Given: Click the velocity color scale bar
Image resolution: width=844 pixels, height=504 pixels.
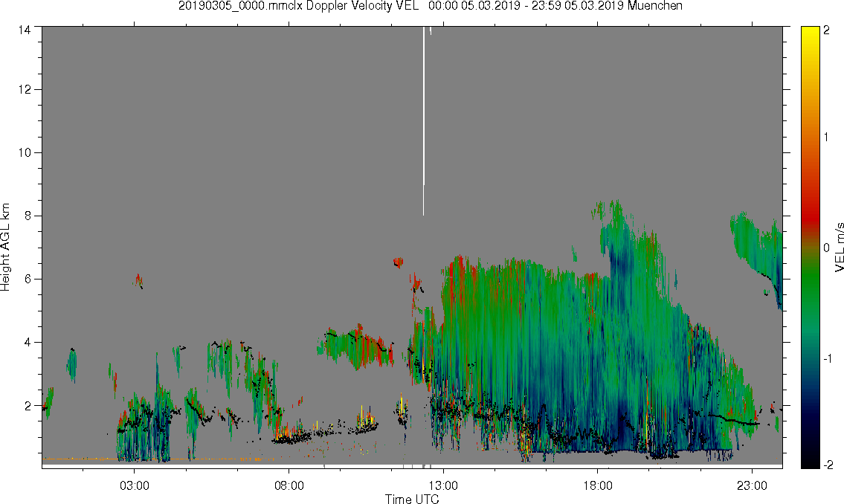Looking at the screenshot, I should pyautogui.click(x=810, y=248).
